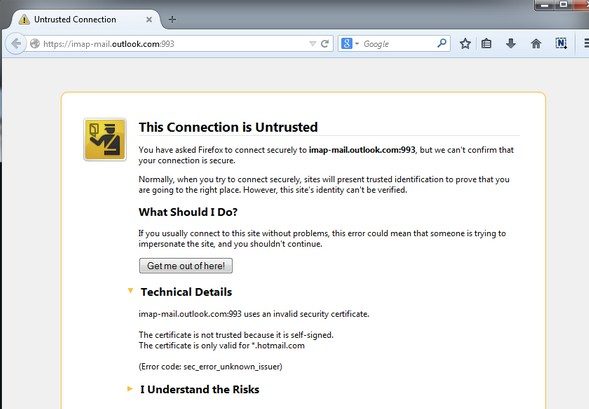Open the URL history dropdown arrow
The width and height of the screenshot is (589, 409).
(313, 44)
